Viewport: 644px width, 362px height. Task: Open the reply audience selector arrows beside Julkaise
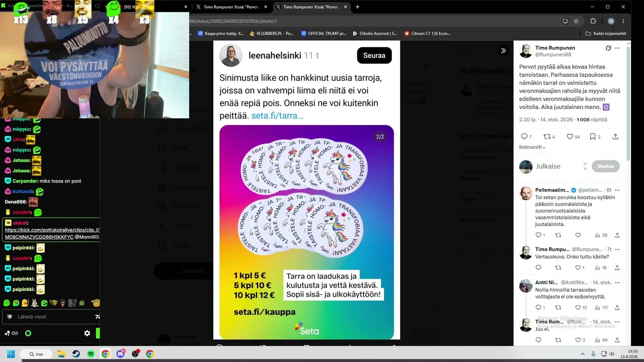(585, 166)
